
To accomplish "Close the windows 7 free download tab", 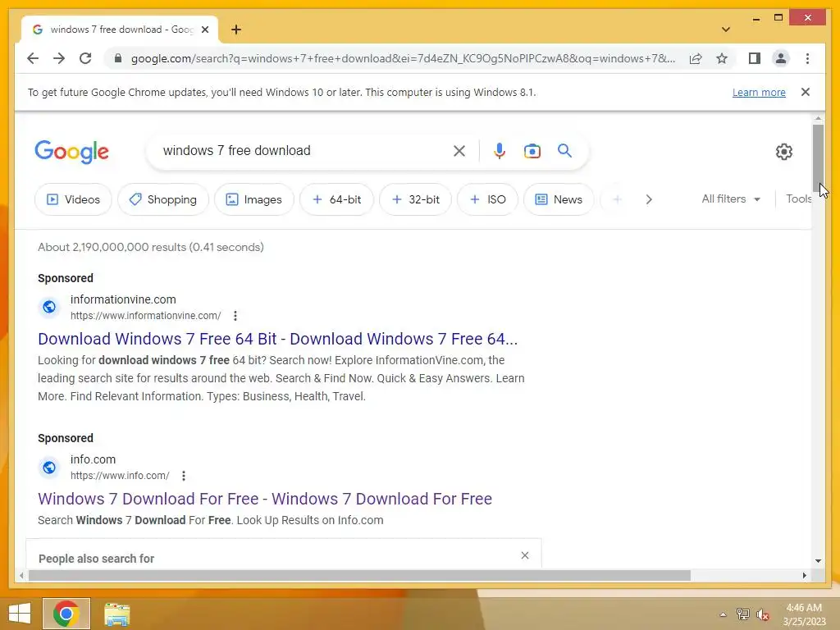I will tap(204, 30).
